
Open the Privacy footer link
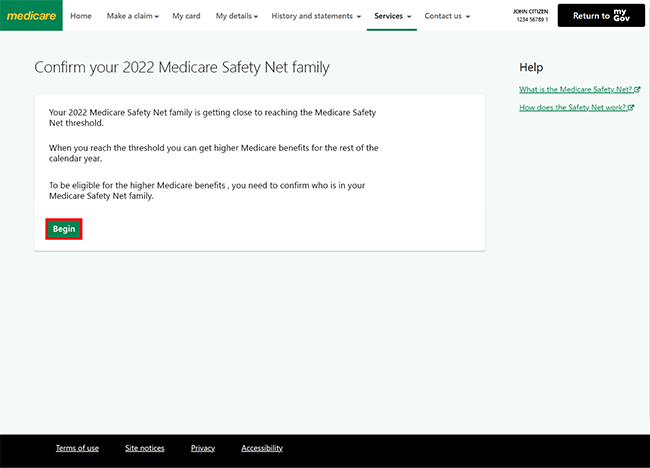pyautogui.click(x=203, y=448)
